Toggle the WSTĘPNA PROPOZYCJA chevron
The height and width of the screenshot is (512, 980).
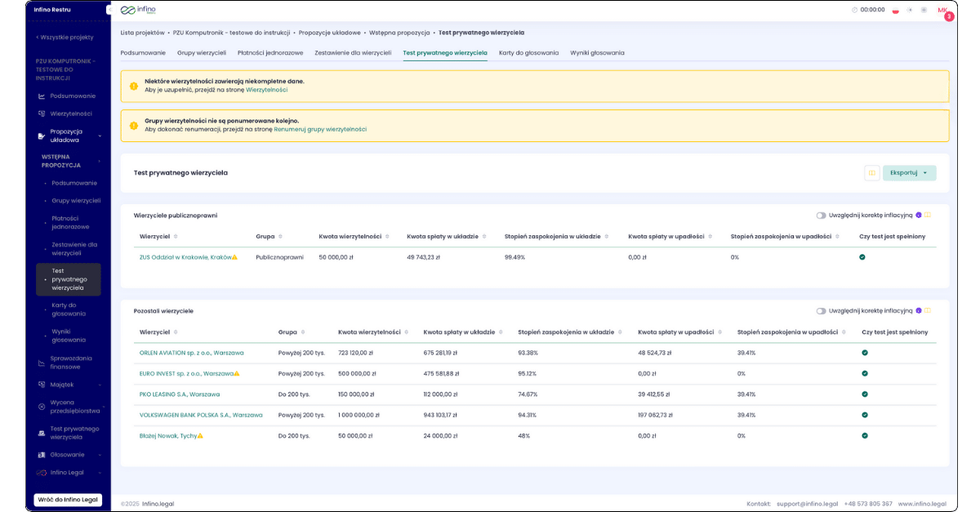pyautogui.click(x=100, y=161)
